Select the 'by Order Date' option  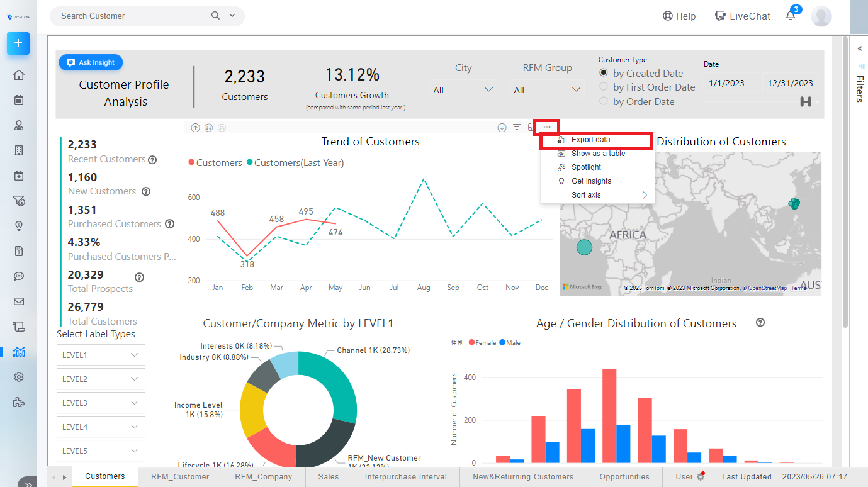(x=604, y=101)
